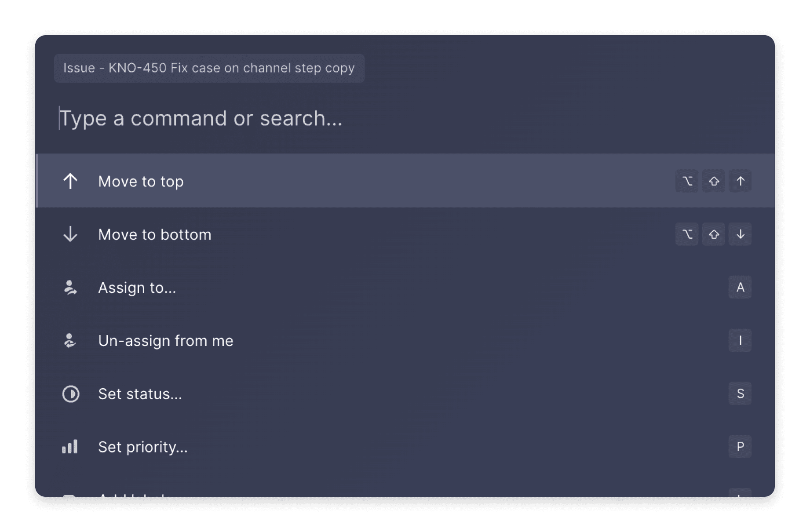Click the P shortcut badge for Set priority
This screenshot has height=532, width=810.
click(740, 447)
